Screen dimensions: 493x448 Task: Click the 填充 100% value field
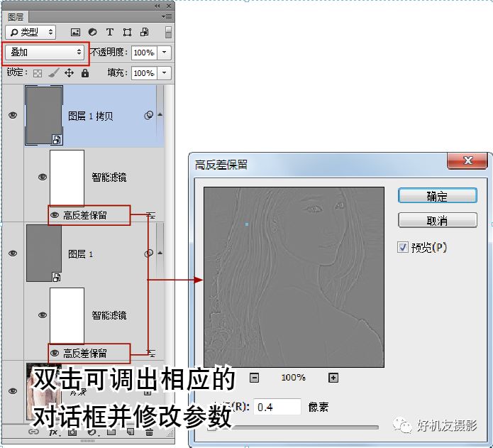144,73
